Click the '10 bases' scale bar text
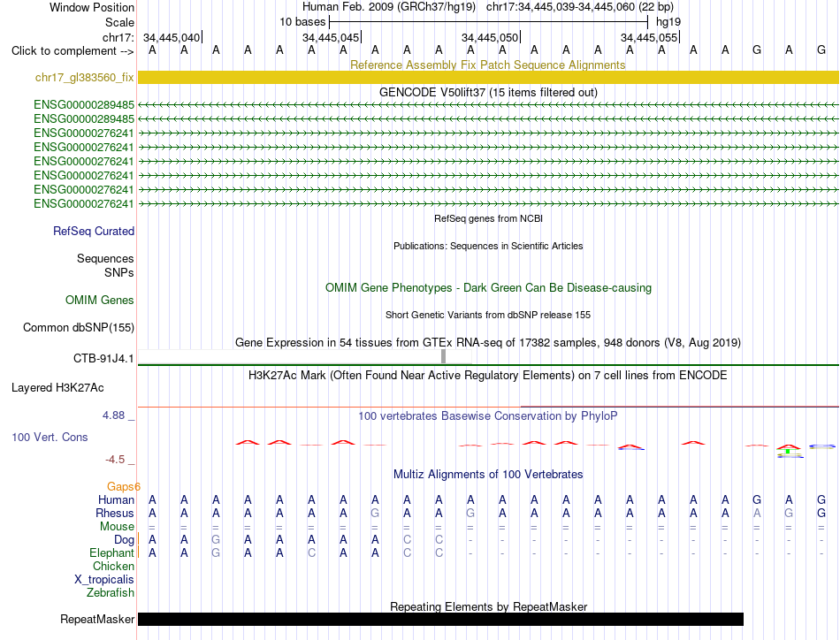 (x=302, y=22)
